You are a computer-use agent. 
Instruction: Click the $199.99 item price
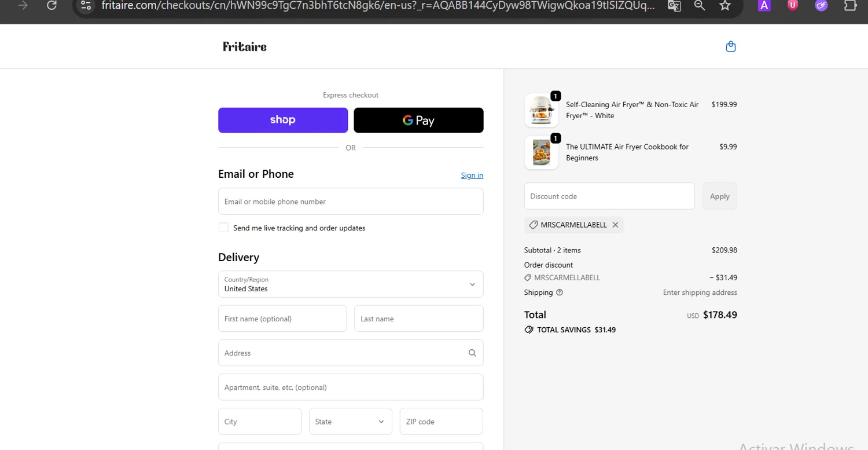click(724, 105)
